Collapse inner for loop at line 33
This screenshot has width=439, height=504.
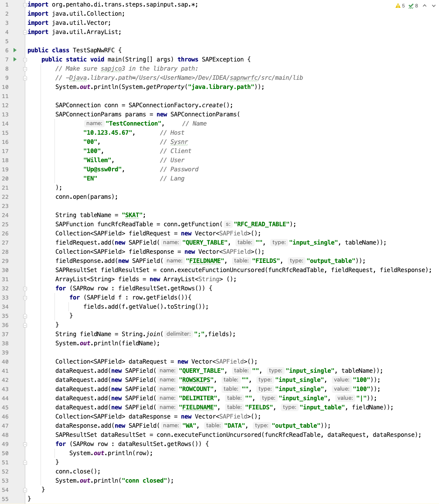tap(25, 298)
